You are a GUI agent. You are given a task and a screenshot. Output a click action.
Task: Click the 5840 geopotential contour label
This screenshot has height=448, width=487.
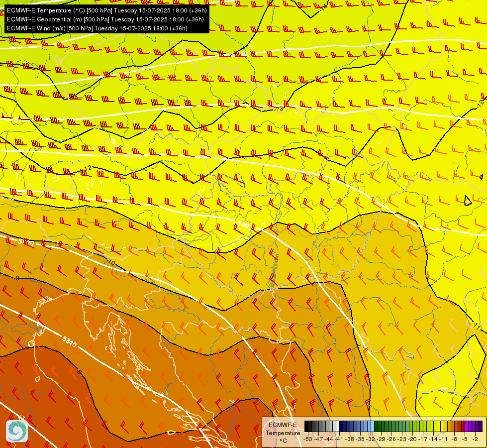coord(69,342)
